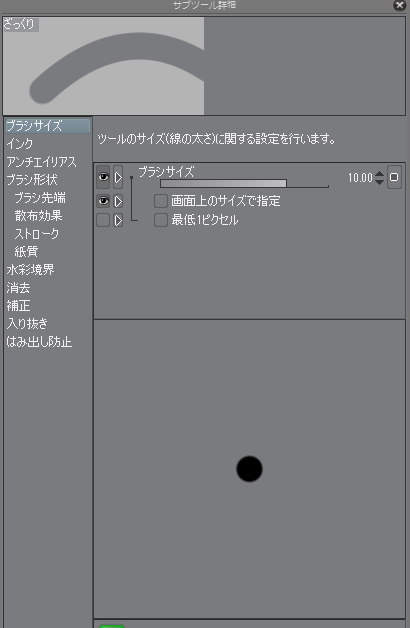Open brush size dynamics settings button

click(x=394, y=177)
